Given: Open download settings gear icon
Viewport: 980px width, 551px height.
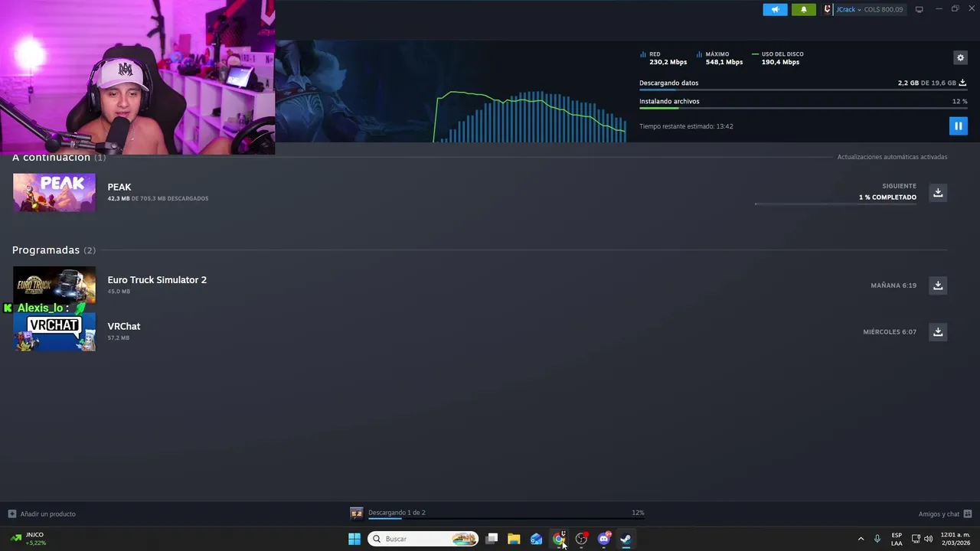Looking at the screenshot, I should pos(960,57).
